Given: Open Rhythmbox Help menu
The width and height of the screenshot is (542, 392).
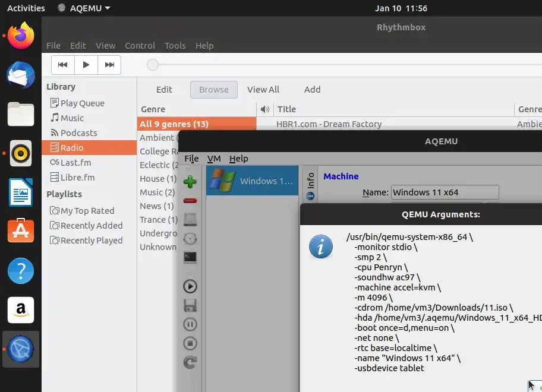Looking at the screenshot, I should tap(204, 46).
